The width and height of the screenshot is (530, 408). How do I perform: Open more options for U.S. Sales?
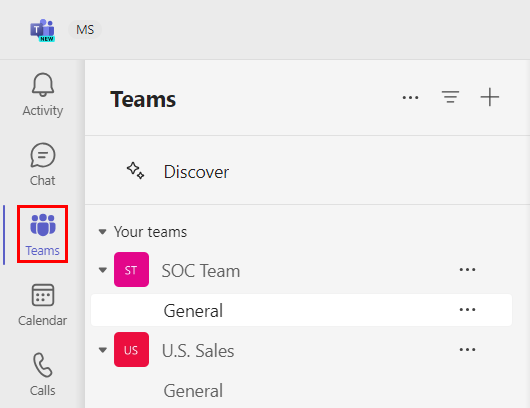tap(467, 349)
